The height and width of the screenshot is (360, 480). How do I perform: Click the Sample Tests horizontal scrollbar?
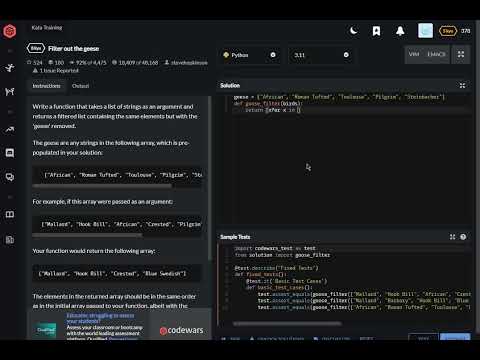[287, 324]
